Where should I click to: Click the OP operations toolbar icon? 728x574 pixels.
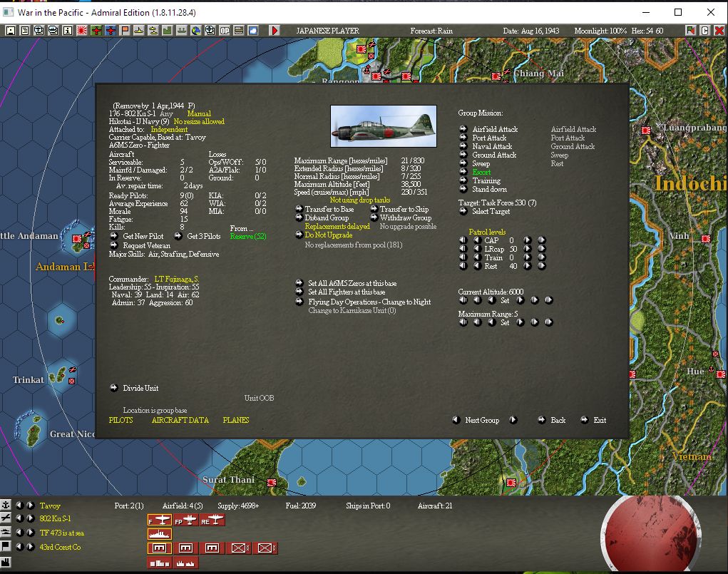(225, 31)
